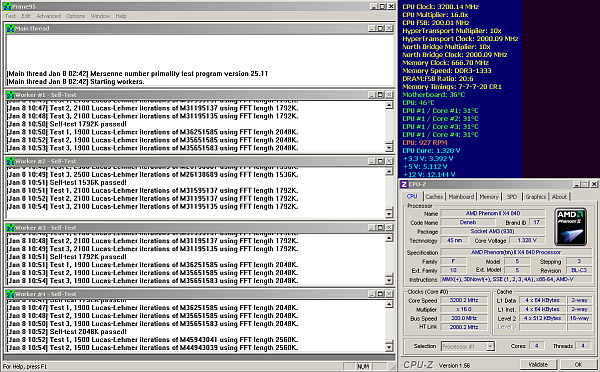
Task: Switch to the Mainboard tab in CPU-Z
Action: (x=461, y=197)
